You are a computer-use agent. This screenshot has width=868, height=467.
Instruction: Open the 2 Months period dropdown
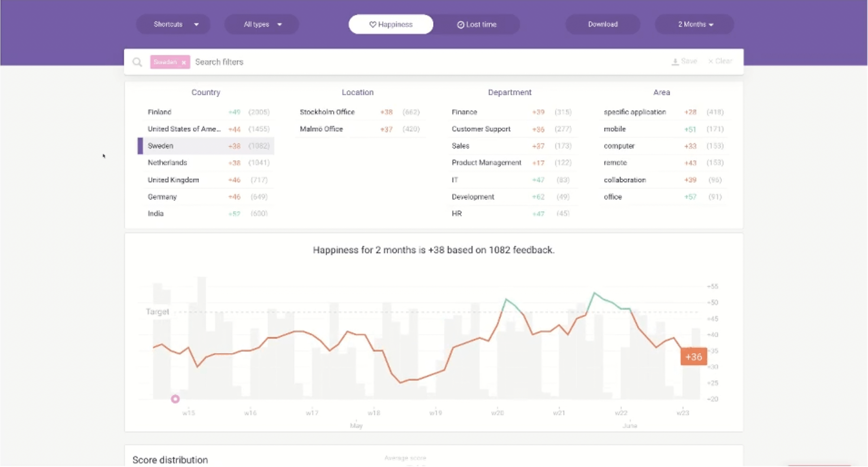[x=694, y=24]
